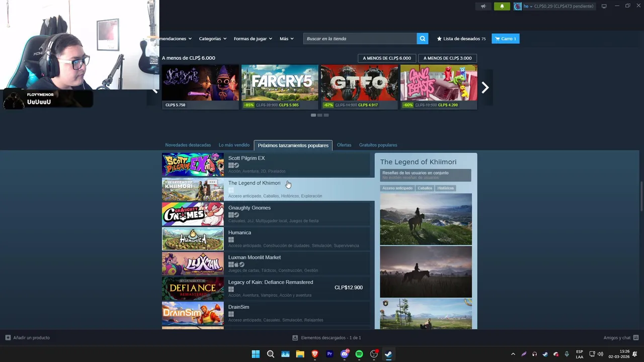The height and width of the screenshot is (362, 644).
Task: Open the taskbar clock and date
Action: (x=619, y=354)
